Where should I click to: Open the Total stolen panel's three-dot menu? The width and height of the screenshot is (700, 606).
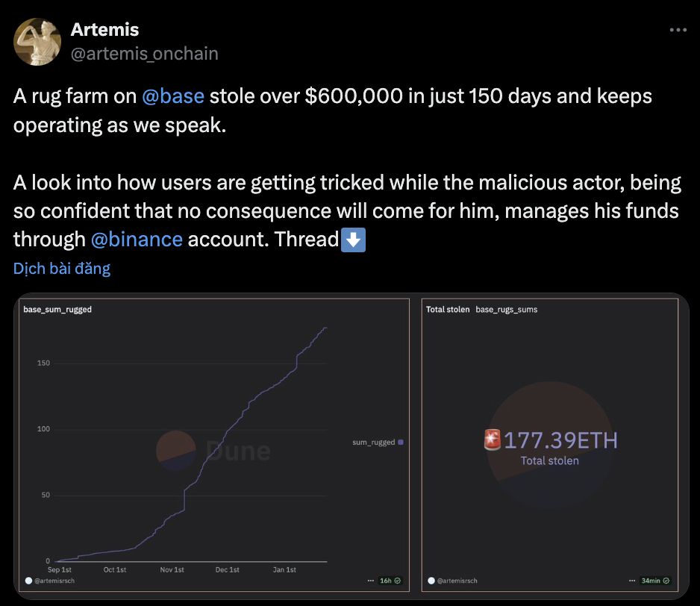point(631,581)
